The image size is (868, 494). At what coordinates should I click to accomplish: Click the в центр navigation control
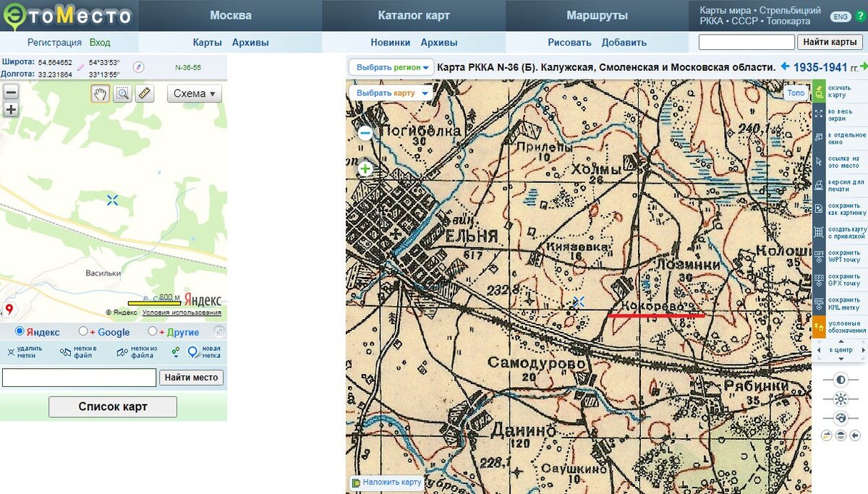tap(840, 350)
